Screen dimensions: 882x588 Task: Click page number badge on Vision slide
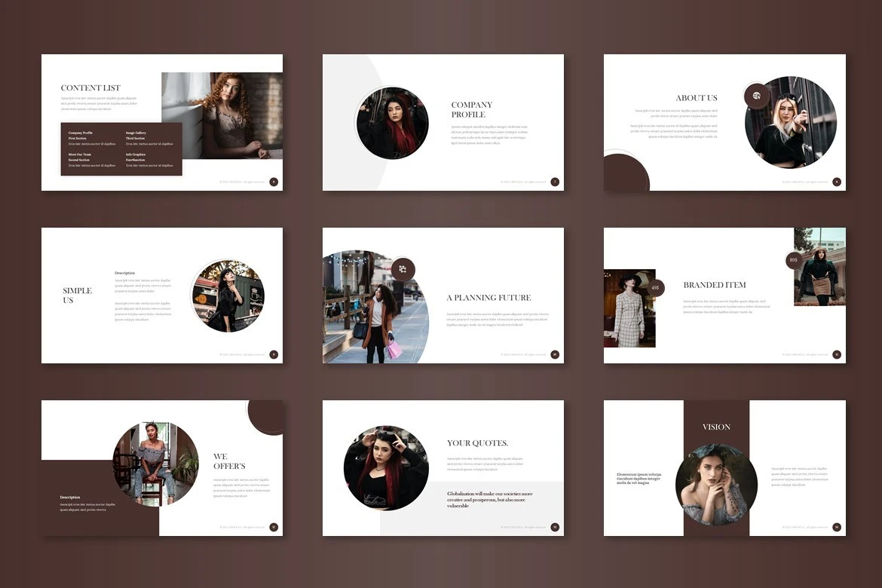(837, 527)
